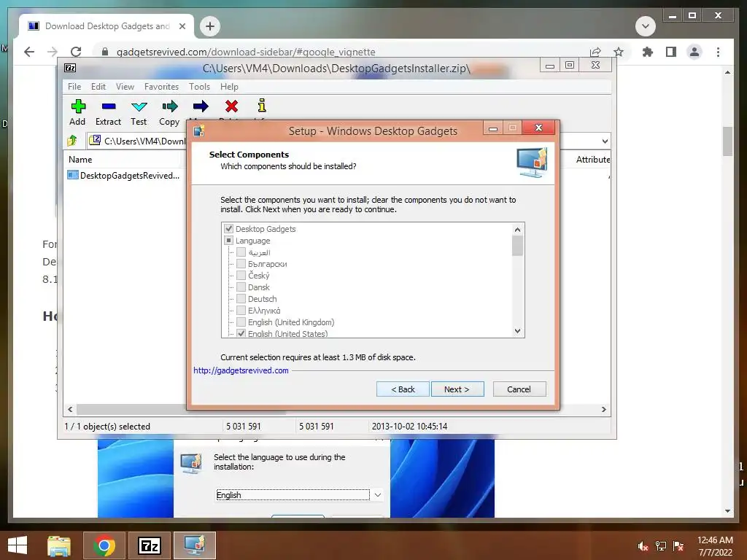Select DesktopGadgetsRevived file in 7-Zip list
Viewport: 747px width, 560px height.
(124, 175)
